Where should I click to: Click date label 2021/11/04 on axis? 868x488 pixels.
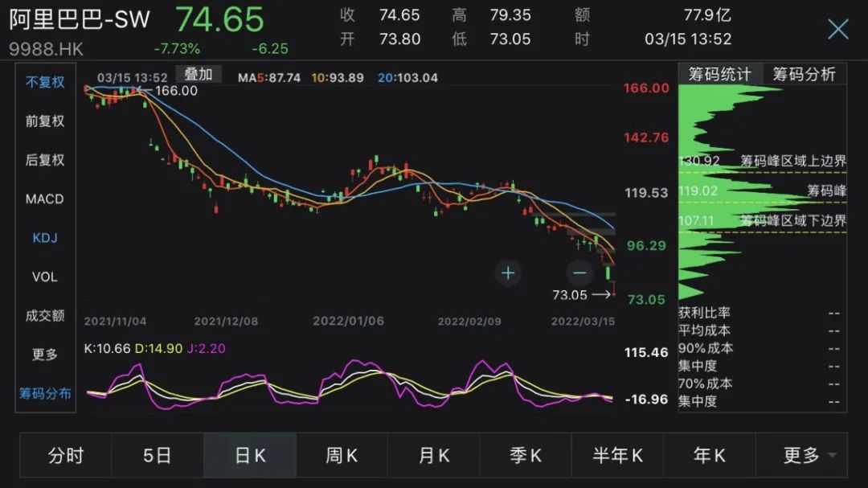tap(115, 322)
